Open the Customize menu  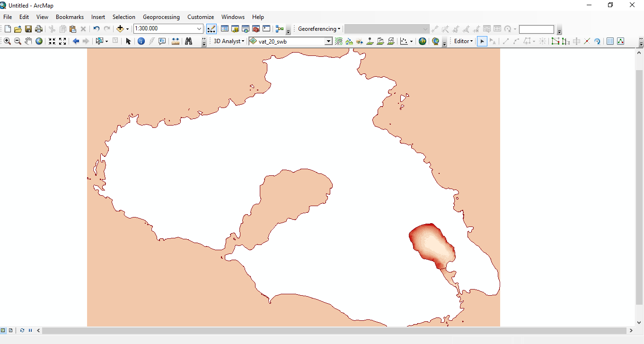[x=201, y=17]
